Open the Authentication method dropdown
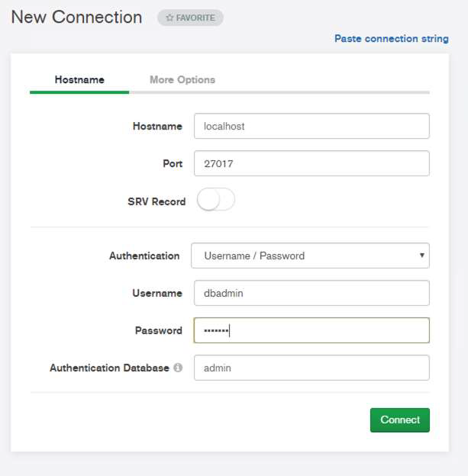 (310, 256)
